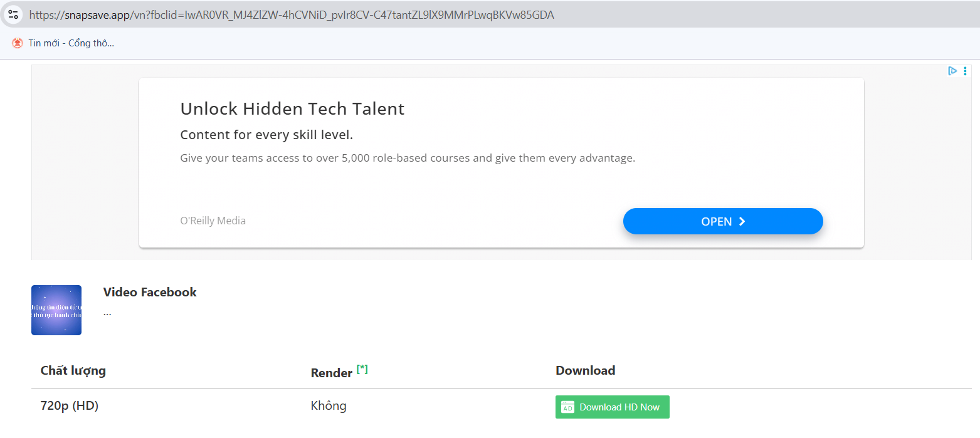The width and height of the screenshot is (980, 438).
Task: Click the AdChoices triangle icon
Action: [x=952, y=71]
